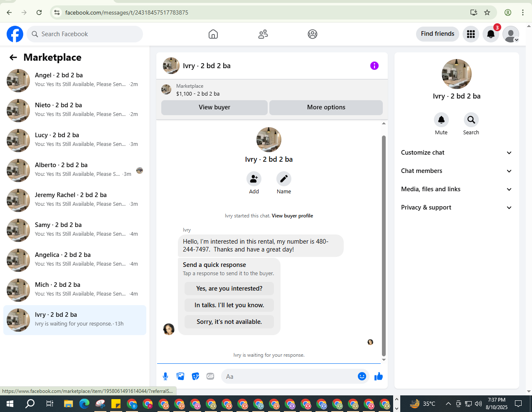
Task: Reload the page in browser
Action: (x=39, y=12)
